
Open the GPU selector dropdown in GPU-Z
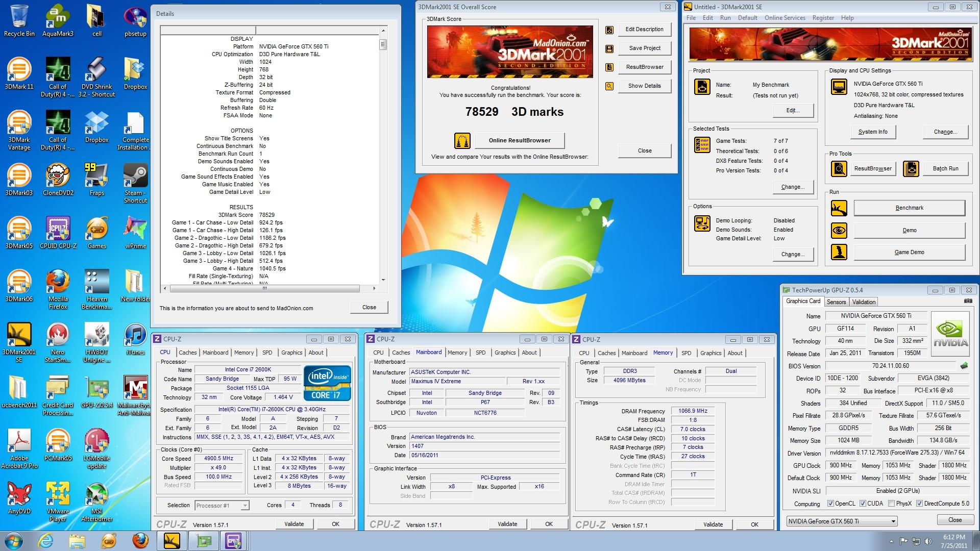(x=842, y=521)
